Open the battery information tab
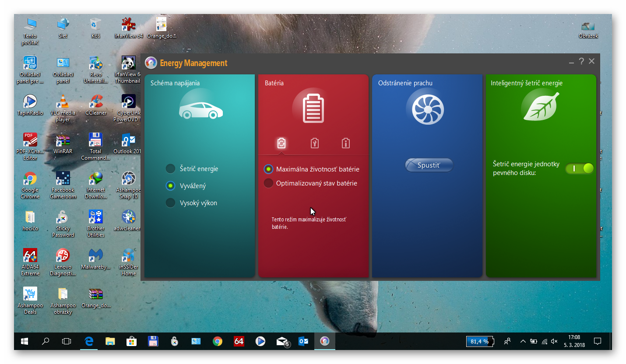626x364 pixels. (x=346, y=143)
